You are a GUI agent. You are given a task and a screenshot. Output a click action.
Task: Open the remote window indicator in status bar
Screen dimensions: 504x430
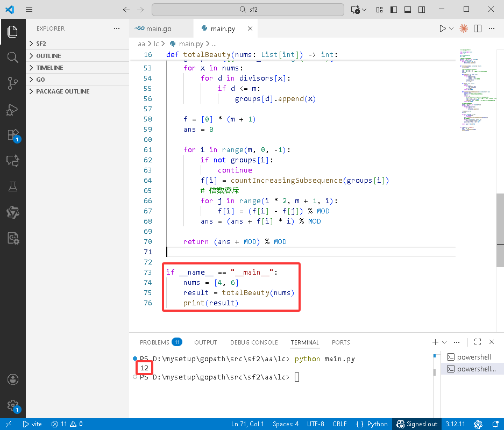pyautogui.click(x=9, y=424)
